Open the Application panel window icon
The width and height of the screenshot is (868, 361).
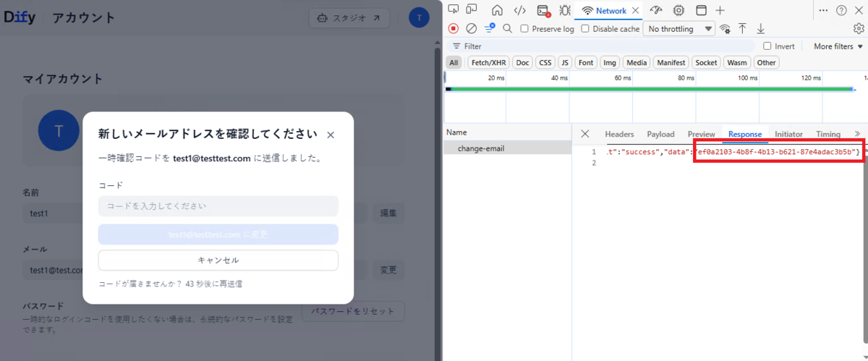pos(701,10)
